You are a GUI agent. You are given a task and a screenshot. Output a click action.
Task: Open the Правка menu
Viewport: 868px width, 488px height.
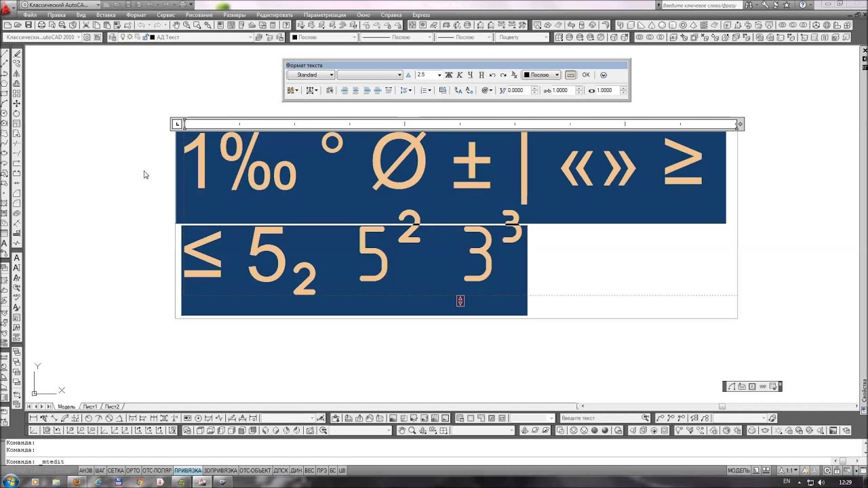pyautogui.click(x=57, y=15)
